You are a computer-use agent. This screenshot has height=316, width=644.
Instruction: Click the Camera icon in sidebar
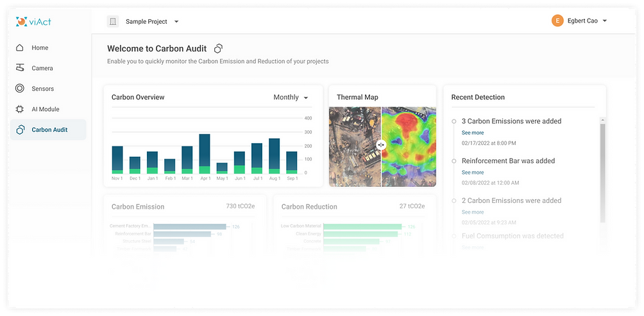[x=20, y=68]
